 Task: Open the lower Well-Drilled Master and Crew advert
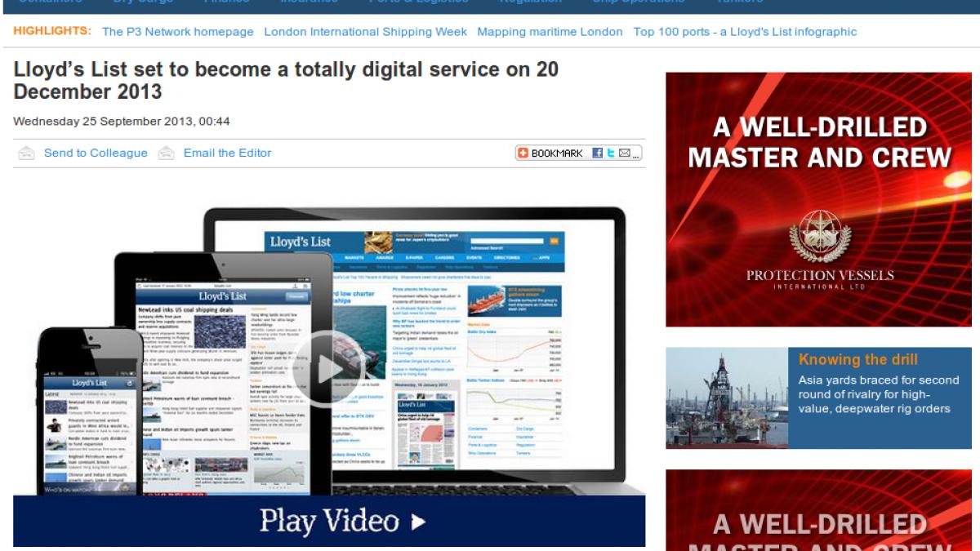[818, 510]
